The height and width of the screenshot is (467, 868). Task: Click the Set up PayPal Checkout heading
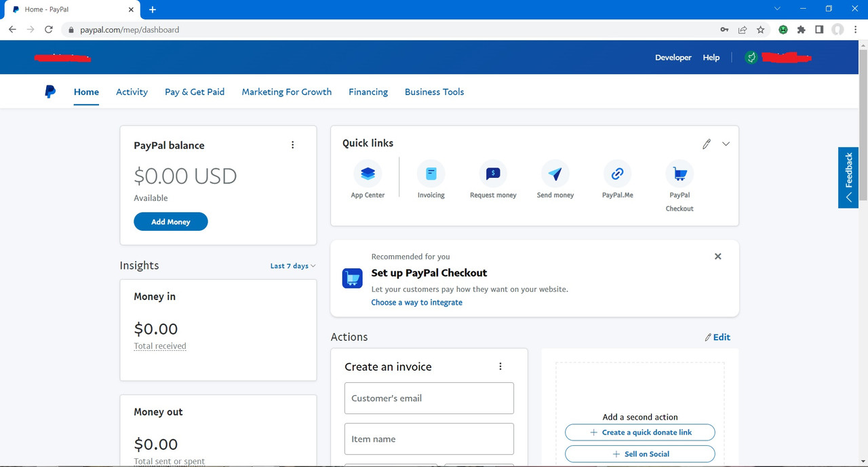429,273
